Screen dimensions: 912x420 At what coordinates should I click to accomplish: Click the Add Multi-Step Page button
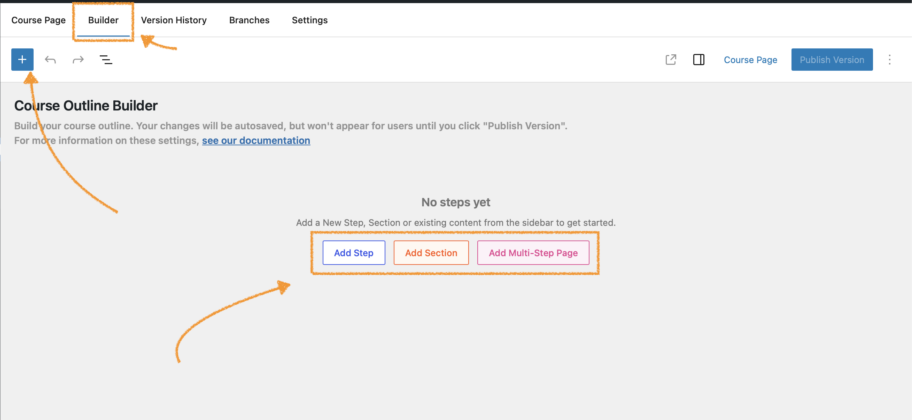coord(533,253)
